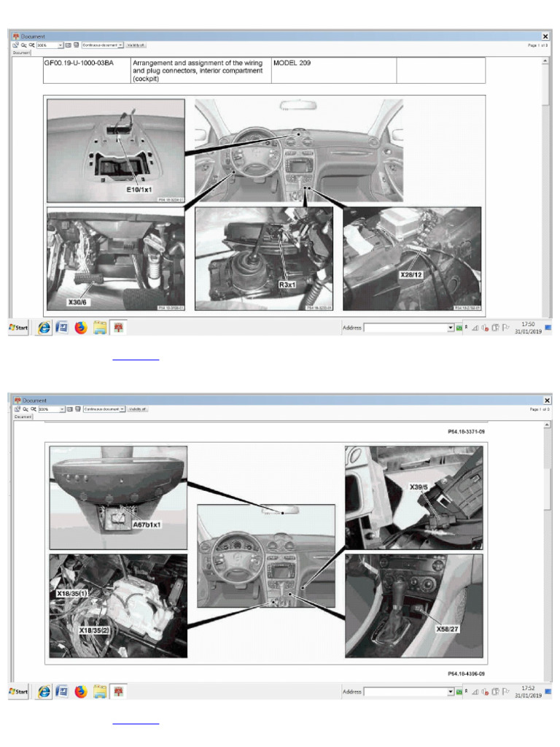The height and width of the screenshot is (747, 560).
Task: Launch Internet Explorer from the 17:52 taskbar
Action: (x=44, y=692)
